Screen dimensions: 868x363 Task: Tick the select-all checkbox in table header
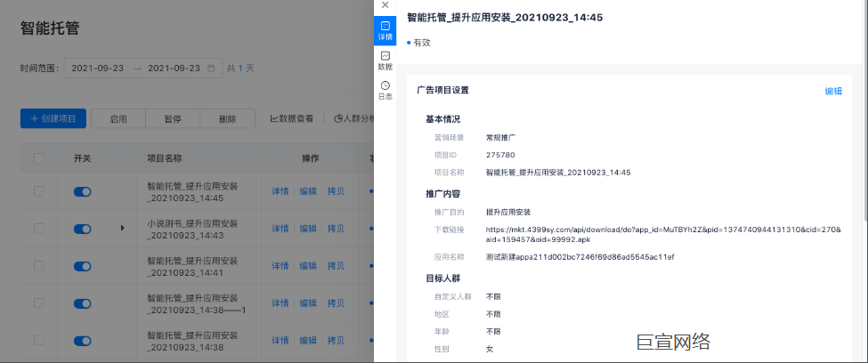click(x=39, y=158)
